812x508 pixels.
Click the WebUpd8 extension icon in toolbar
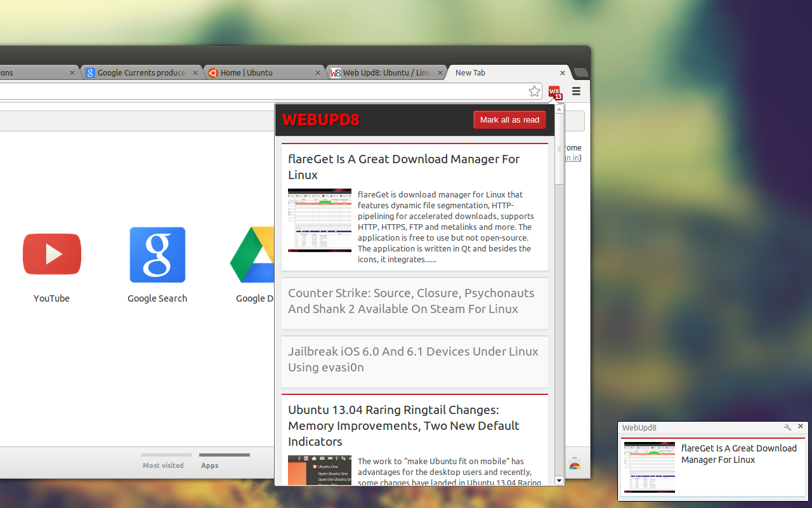pos(555,92)
